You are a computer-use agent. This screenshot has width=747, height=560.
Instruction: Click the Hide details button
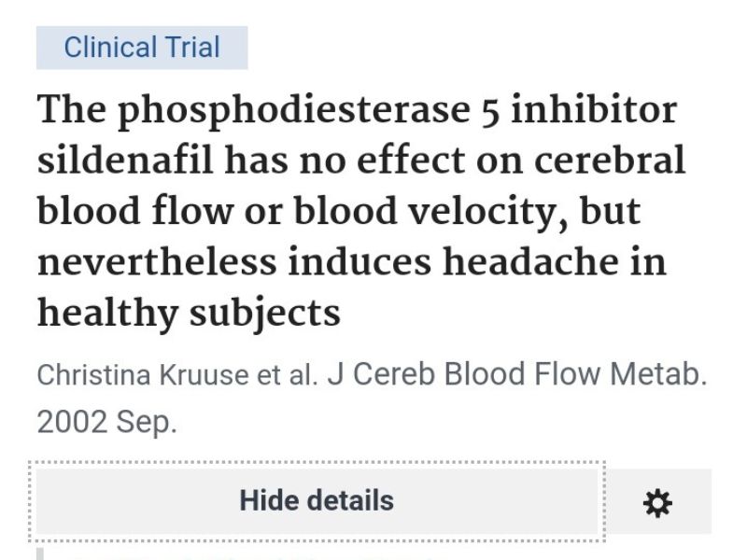point(317,501)
